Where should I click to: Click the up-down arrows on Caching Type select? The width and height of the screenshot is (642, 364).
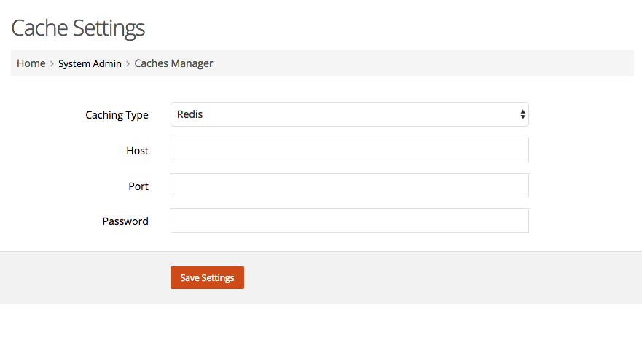click(x=522, y=114)
